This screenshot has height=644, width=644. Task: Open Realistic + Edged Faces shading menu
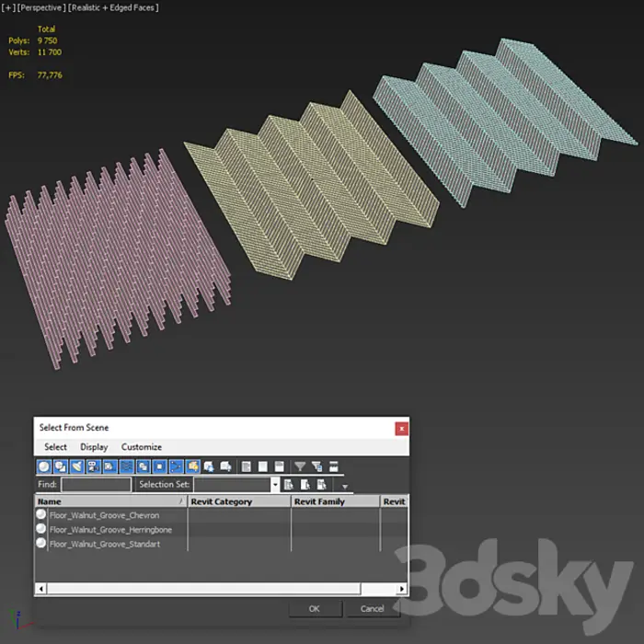(113, 7)
